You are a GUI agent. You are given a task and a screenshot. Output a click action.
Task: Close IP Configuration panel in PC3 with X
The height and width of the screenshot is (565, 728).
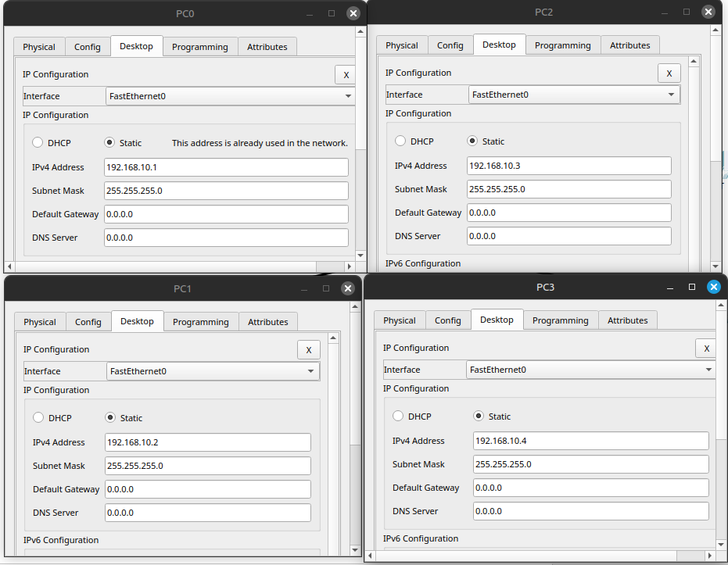pyautogui.click(x=706, y=349)
